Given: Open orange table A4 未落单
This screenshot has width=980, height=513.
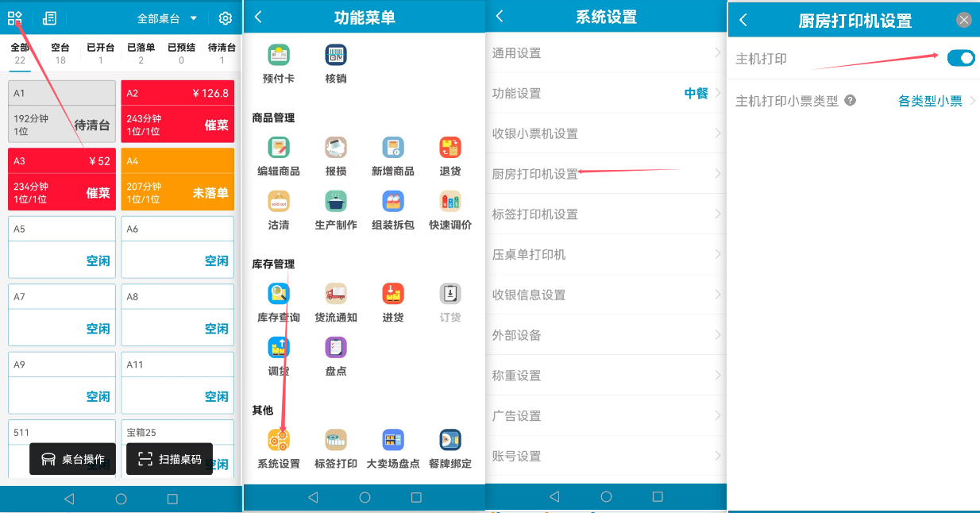Looking at the screenshot, I should (178, 179).
